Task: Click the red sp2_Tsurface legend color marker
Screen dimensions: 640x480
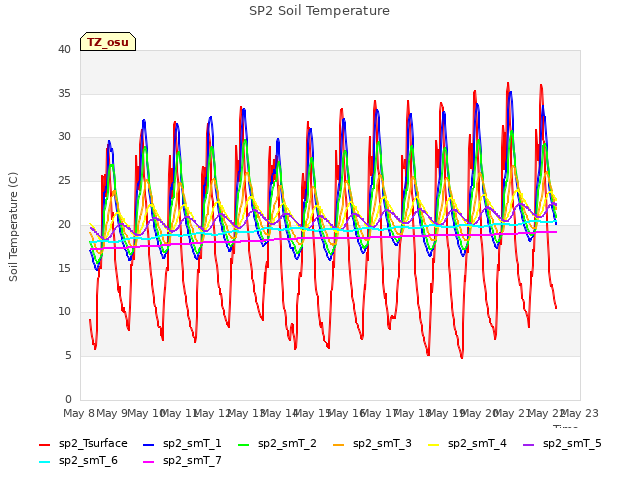Action: pyautogui.click(x=44, y=444)
